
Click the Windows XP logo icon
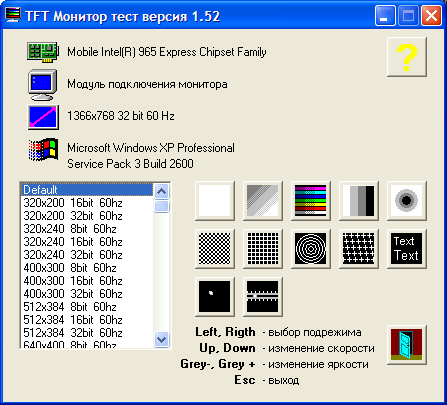pos(43,149)
